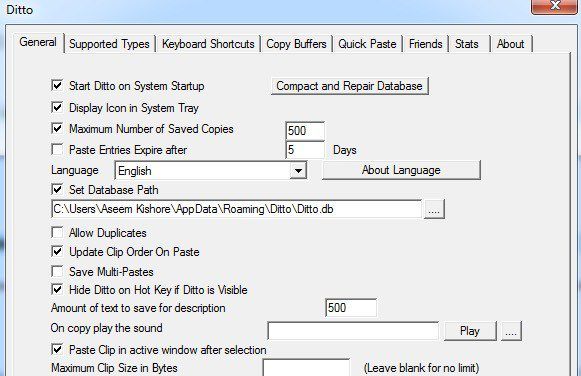The height and width of the screenshot is (376, 581).
Task: Click the Maximum Clip Size in Bytes field
Action: [306, 367]
